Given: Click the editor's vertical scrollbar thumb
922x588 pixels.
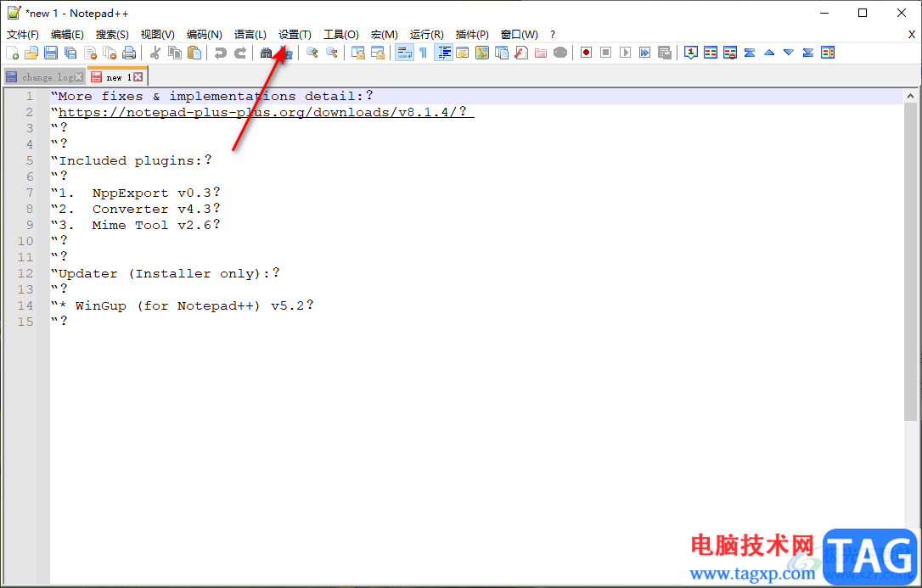Looking at the screenshot, I should [910, 262].
